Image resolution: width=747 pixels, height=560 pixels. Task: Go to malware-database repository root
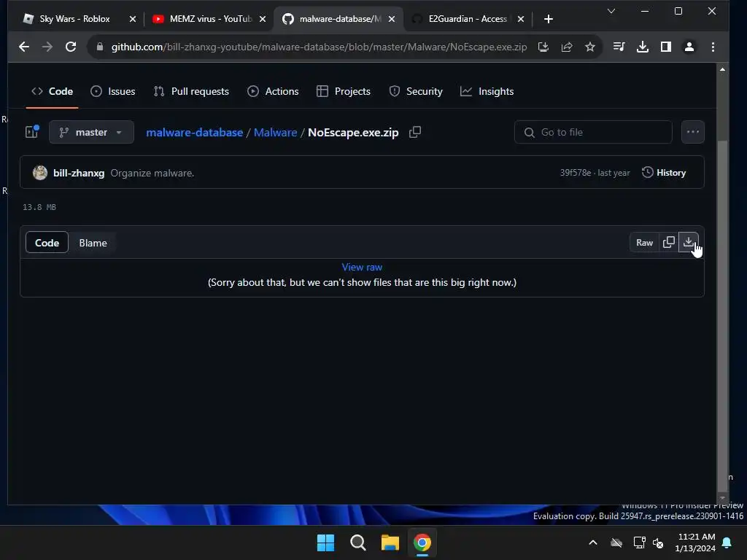tap(194, 133)
